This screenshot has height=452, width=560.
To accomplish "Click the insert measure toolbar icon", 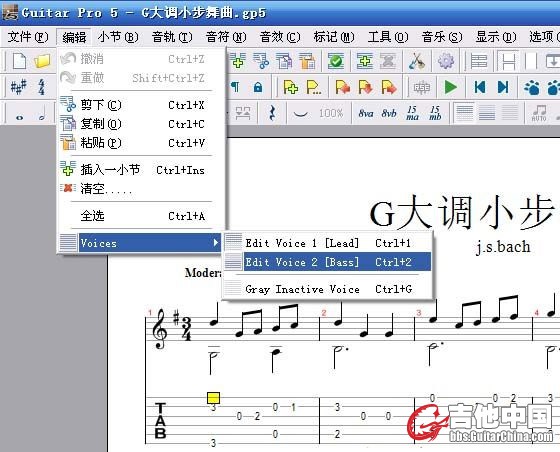I will click(239, 61).
